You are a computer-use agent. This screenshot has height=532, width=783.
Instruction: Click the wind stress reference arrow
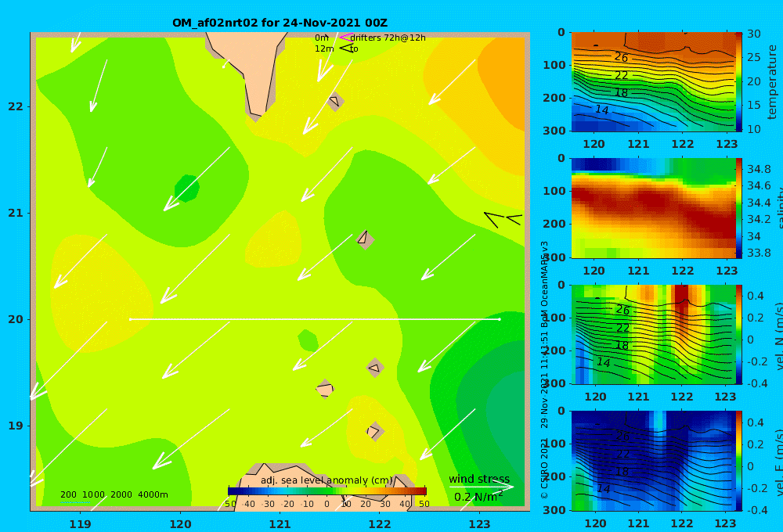click(481, 487)
